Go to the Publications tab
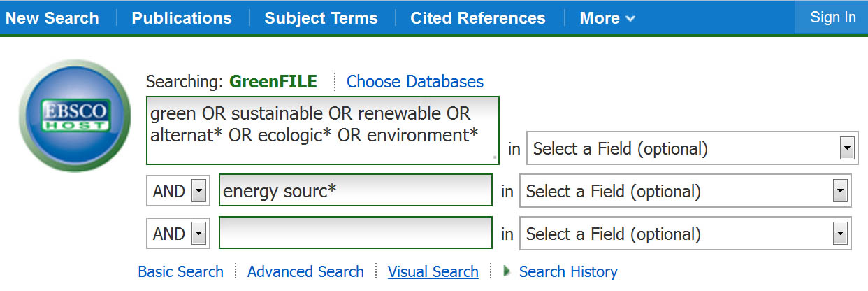The height and width of the screenshot is (291, 868). click(182, 18)
